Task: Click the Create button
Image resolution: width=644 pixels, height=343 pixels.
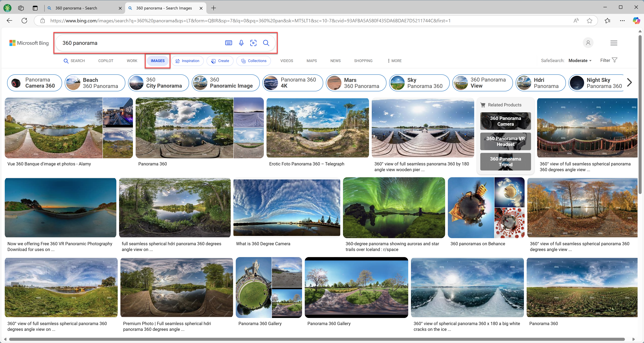Action: [x=220, y=61]
